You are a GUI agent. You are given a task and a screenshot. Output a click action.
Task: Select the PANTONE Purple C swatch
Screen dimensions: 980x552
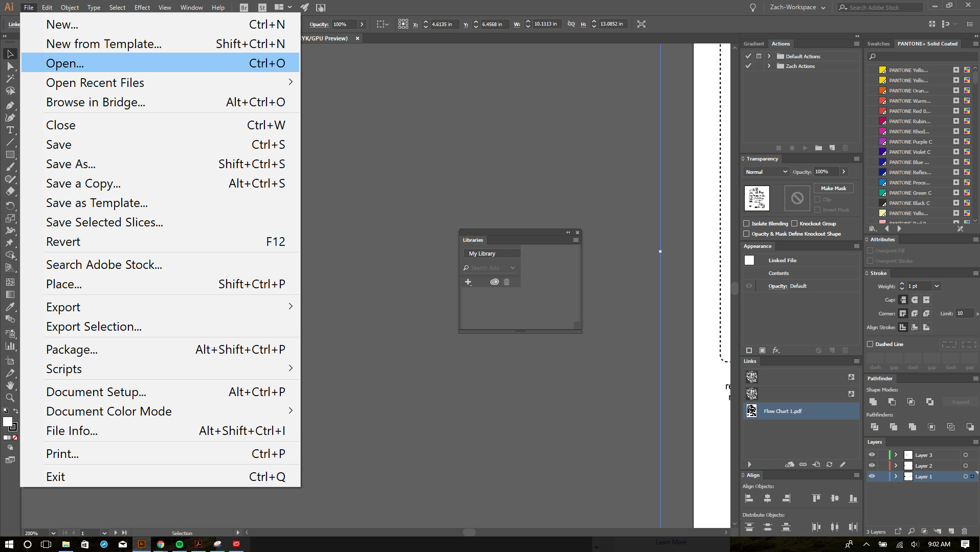(910, 142)
